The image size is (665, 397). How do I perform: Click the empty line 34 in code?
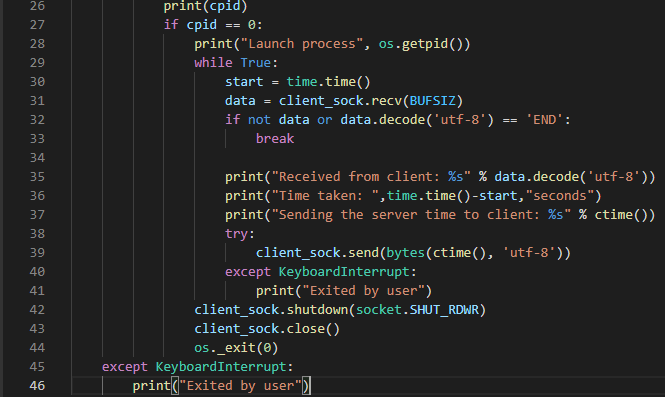pyautogui.click(x=365, y=158)
